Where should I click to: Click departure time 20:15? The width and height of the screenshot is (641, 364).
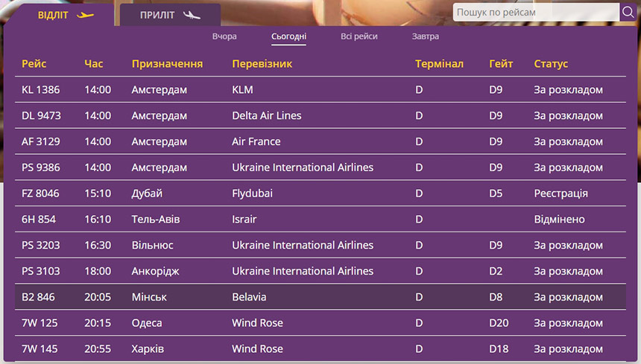[98, 323]
